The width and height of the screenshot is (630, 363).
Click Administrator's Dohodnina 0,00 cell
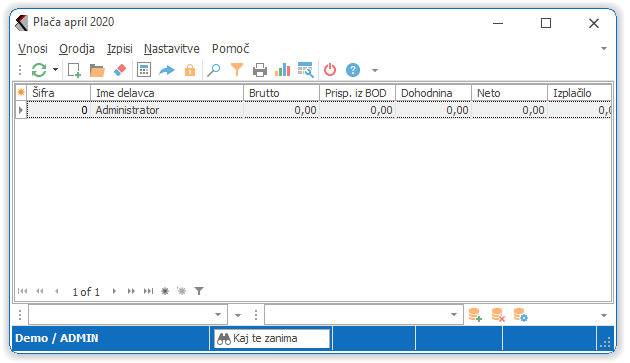pyautogui.click(x=434, y=110)
